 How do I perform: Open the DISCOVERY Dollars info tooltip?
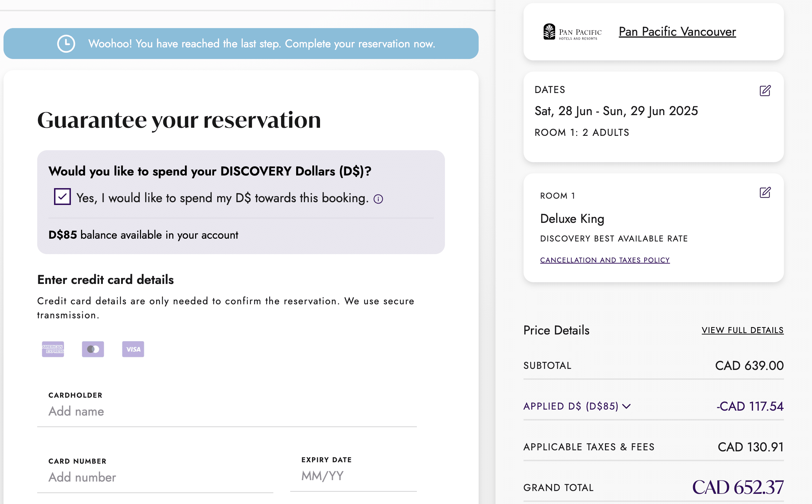pyautogui.click(x=378, y=199)
